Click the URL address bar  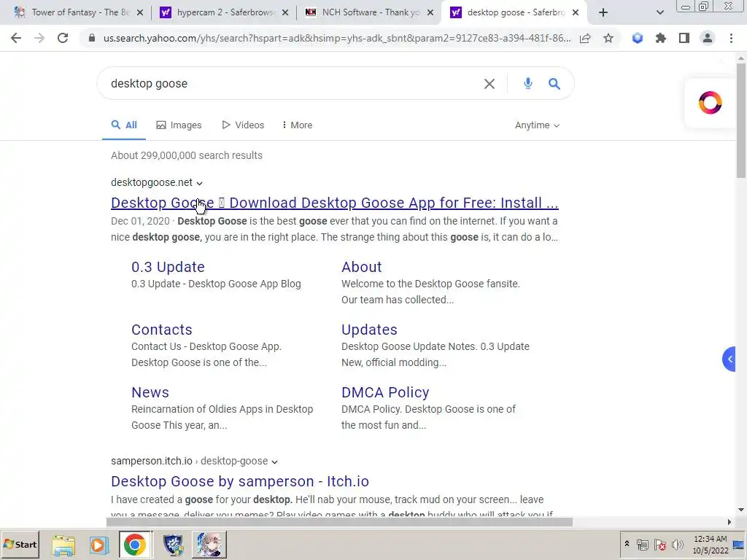336,38
